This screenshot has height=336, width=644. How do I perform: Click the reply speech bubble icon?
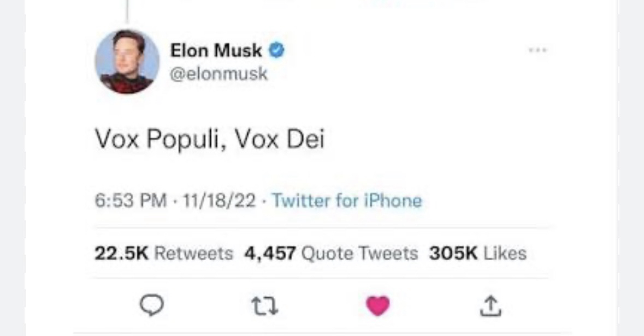(x=152, y=306)
